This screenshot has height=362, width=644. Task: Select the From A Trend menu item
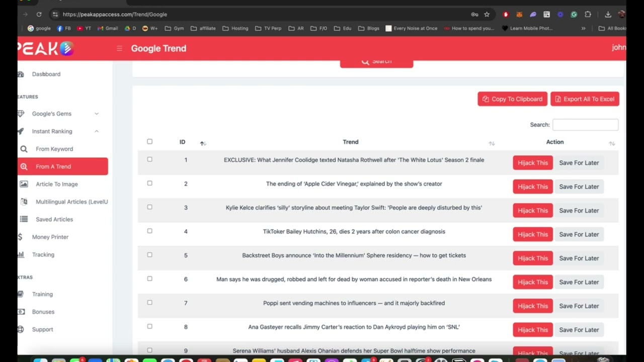(63, 166)
